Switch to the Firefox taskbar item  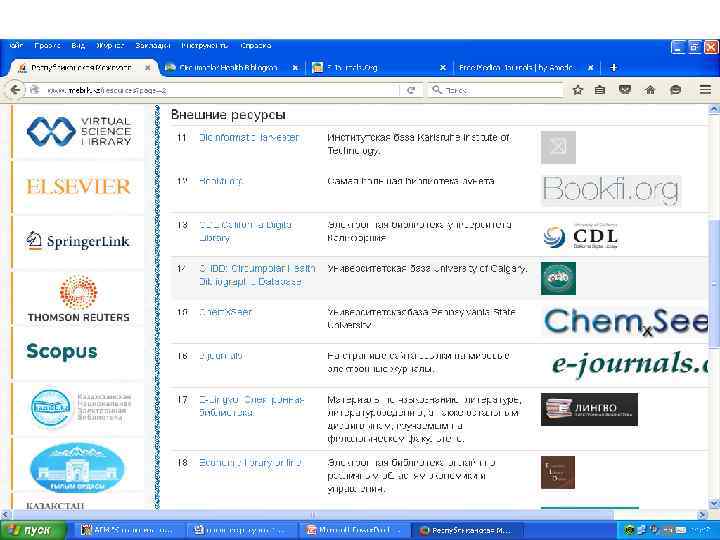click(x=467, y=530)
